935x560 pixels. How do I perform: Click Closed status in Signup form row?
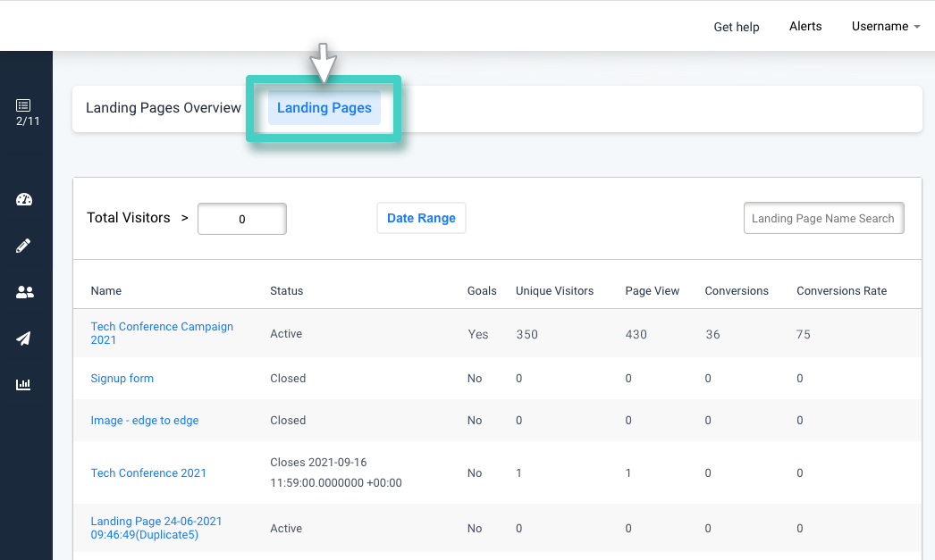click(x=288, y=379)
